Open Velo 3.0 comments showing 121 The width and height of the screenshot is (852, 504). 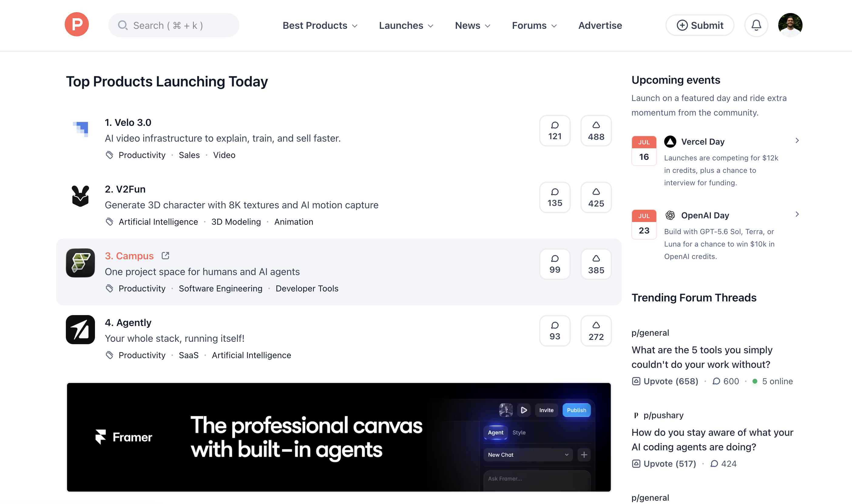pos(555,131)
